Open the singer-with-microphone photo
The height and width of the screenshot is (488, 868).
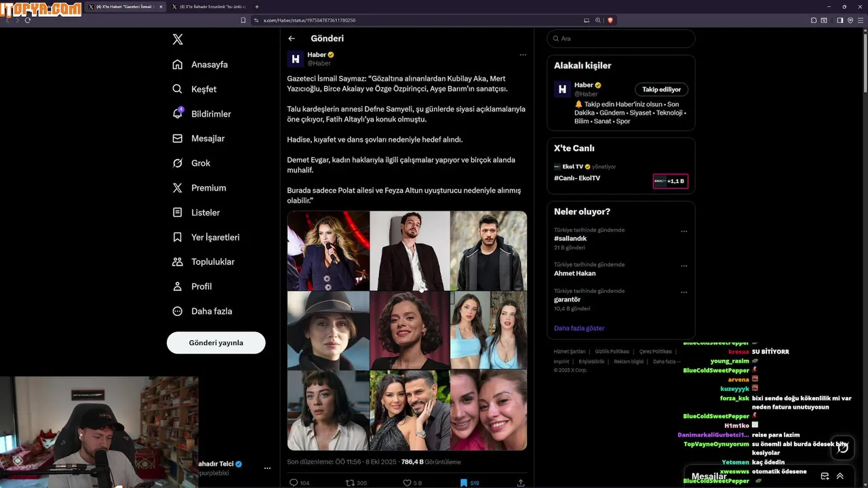328,250
